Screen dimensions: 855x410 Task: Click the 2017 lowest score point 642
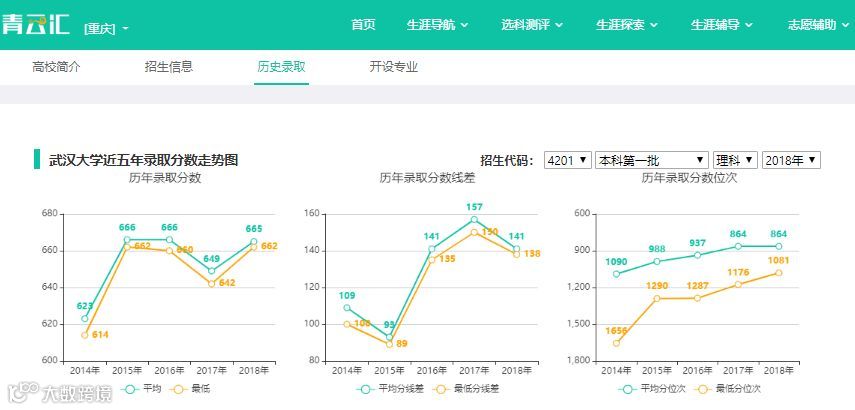coord(212,284)
